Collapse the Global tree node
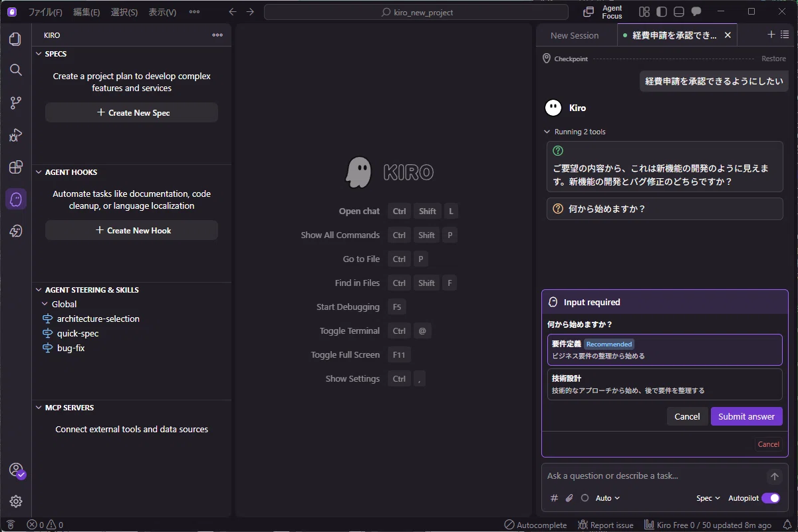 [x=45, y=304]
